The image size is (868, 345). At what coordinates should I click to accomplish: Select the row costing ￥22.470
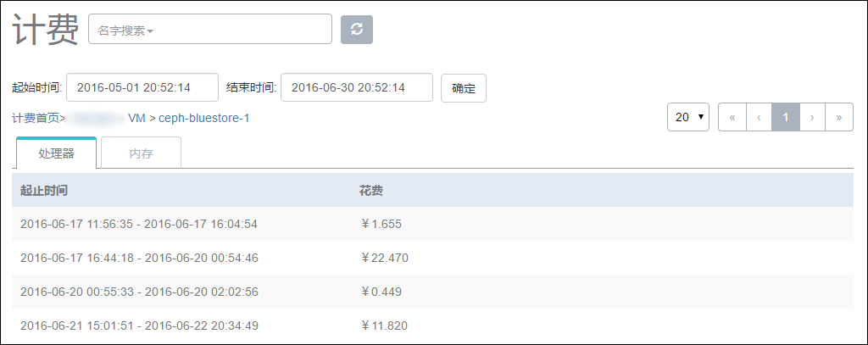point(433,258)
